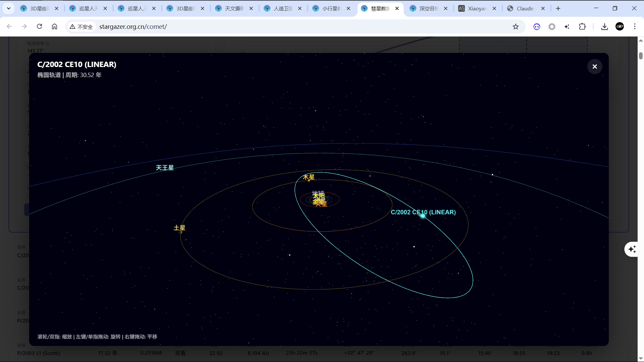Click the floating sparkle assistant button

click(632, 249)
